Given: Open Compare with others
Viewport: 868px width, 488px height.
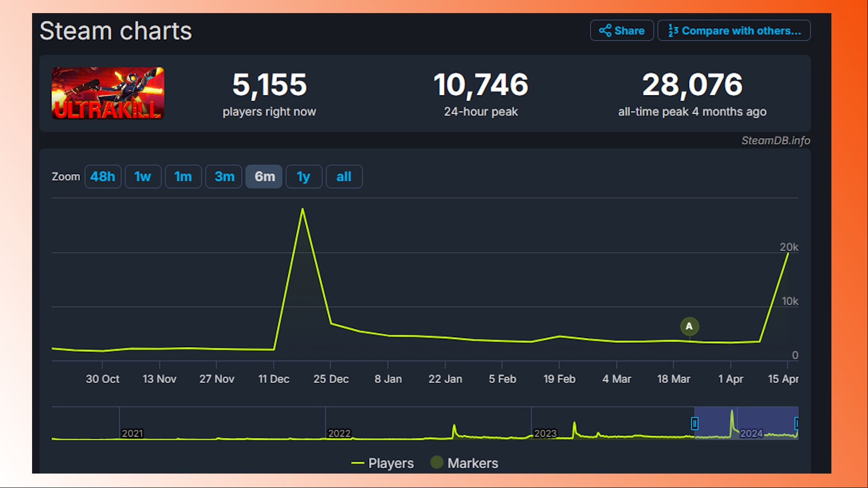Looking at the screenshot, I should pos(734,31).
